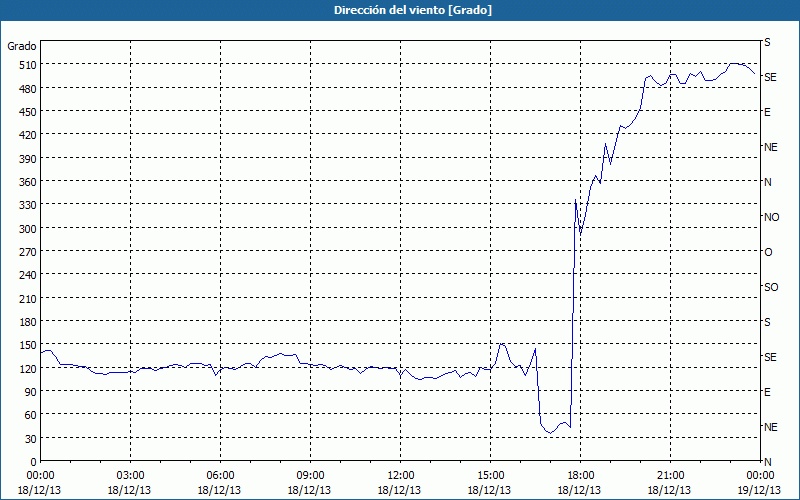
Task: Click the "12:00" time axis label
Action: pyautogui.click(x=401, y=476)
